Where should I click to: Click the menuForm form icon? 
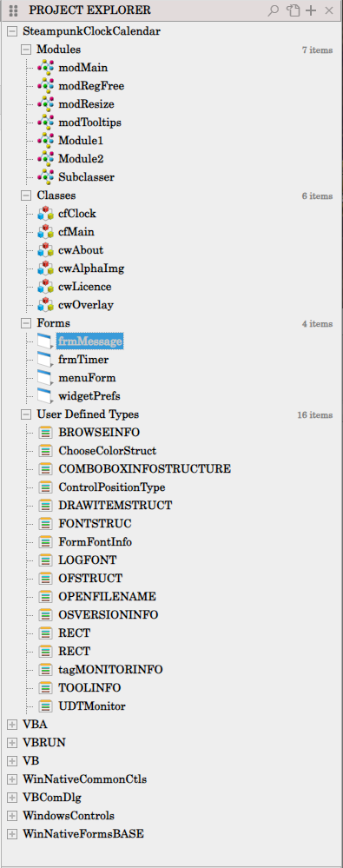(46, 378)
